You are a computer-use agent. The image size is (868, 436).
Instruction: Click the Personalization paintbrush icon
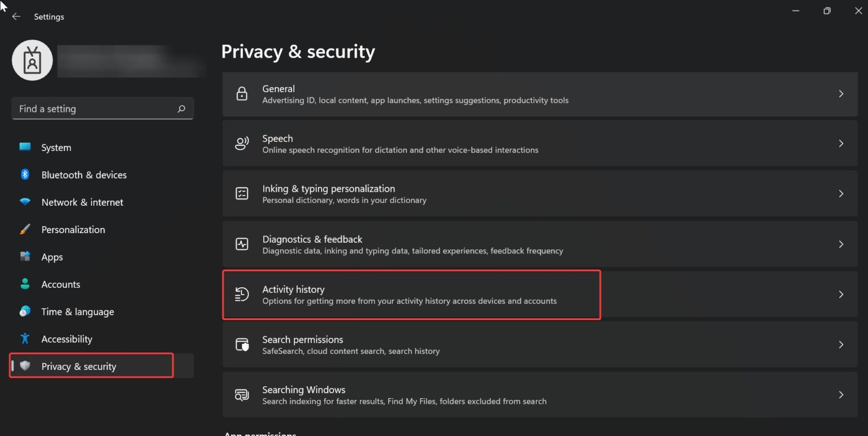click(x=25, y=230)
